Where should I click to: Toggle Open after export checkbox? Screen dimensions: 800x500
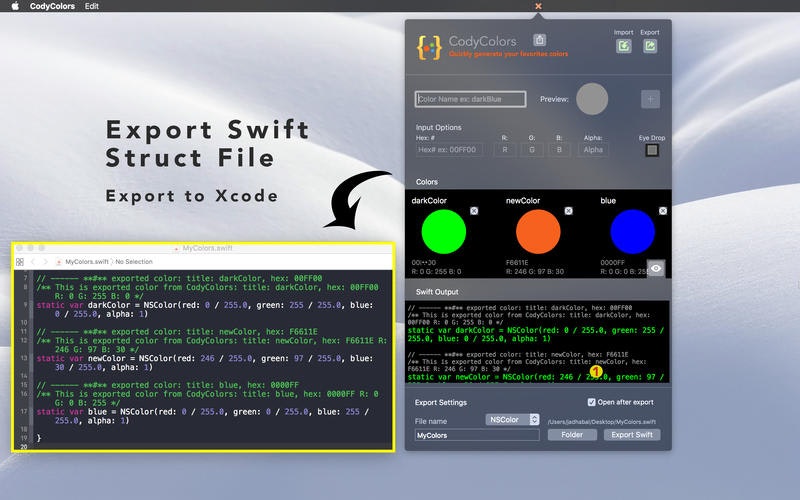591,402
